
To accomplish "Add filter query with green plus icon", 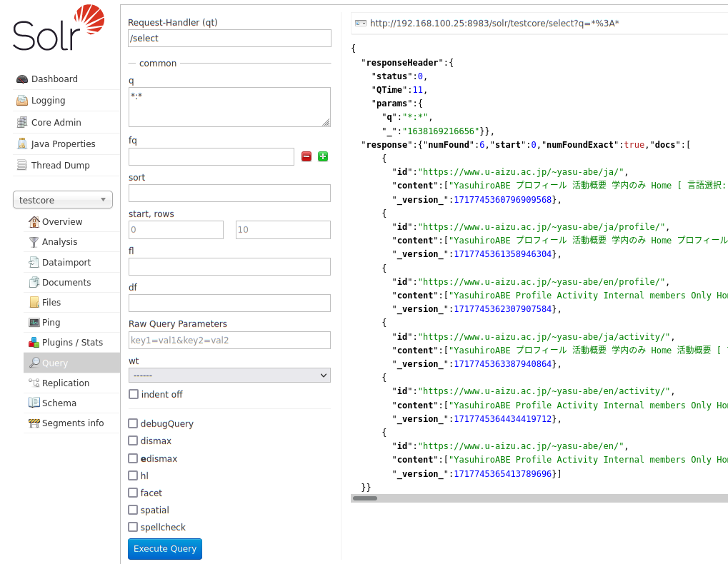I will (x=323, y=156).
